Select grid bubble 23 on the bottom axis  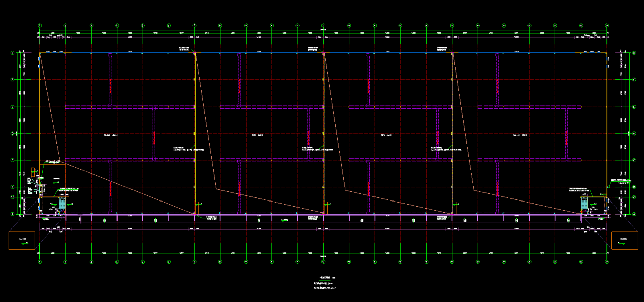point(606,262)
